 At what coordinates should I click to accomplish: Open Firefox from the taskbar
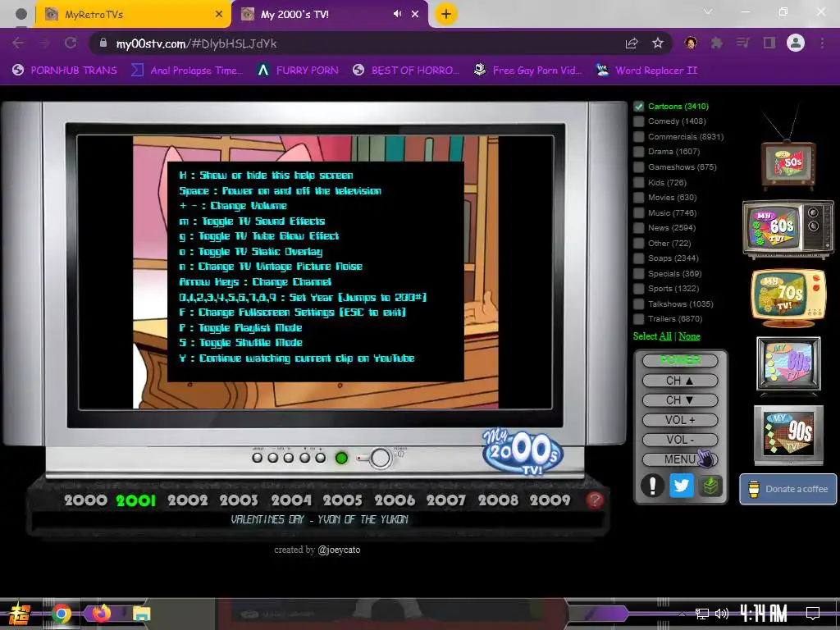101,613
